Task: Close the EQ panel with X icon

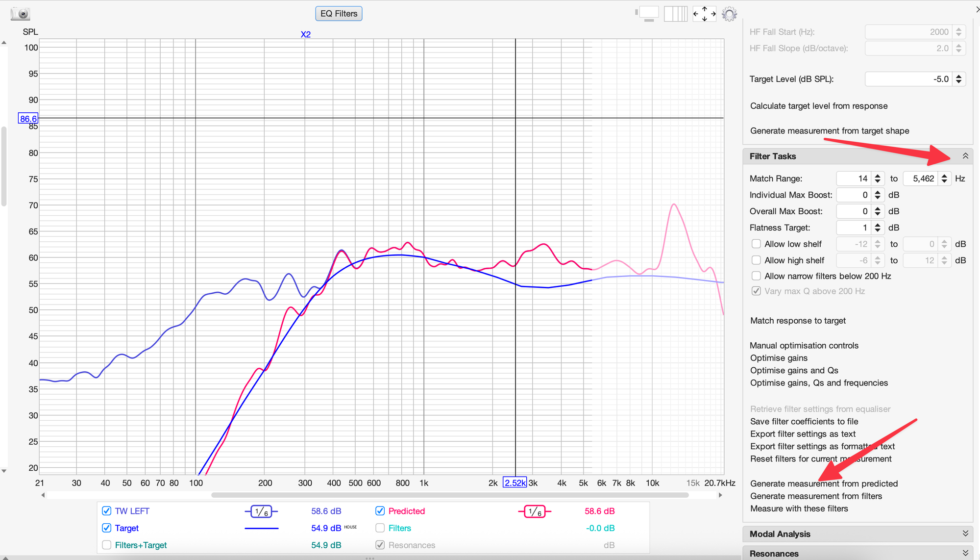Action: coord(977,9)
